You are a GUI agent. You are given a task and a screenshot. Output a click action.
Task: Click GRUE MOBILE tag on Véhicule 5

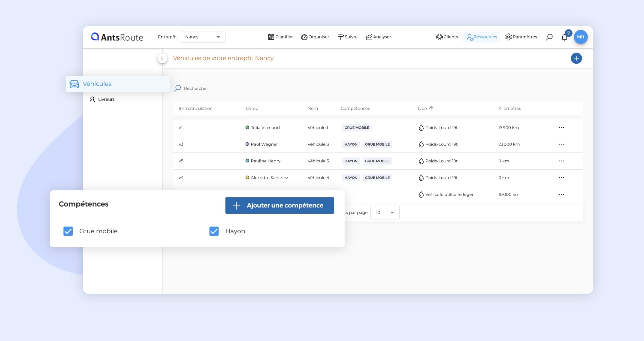(377, 161)
